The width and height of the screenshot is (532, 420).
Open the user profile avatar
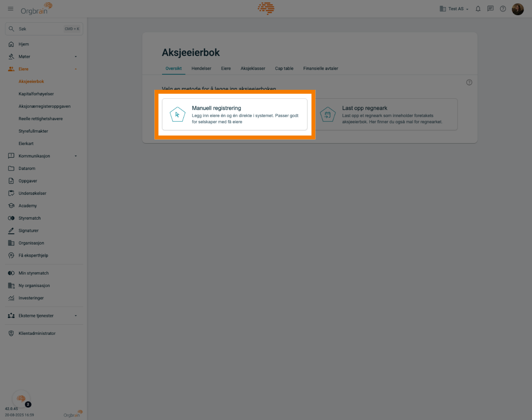518,9
